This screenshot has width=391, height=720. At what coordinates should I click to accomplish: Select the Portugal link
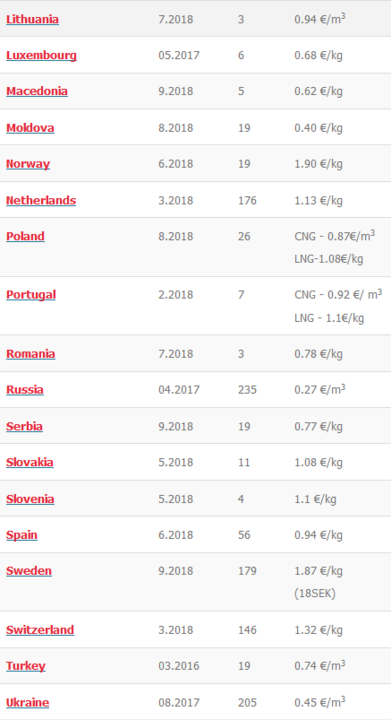point(31,295)
